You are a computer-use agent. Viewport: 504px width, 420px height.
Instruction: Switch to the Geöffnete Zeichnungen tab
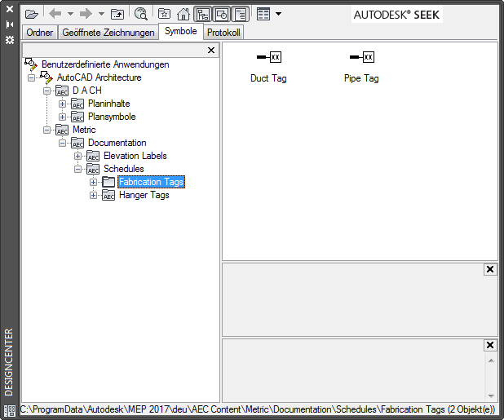108,33
